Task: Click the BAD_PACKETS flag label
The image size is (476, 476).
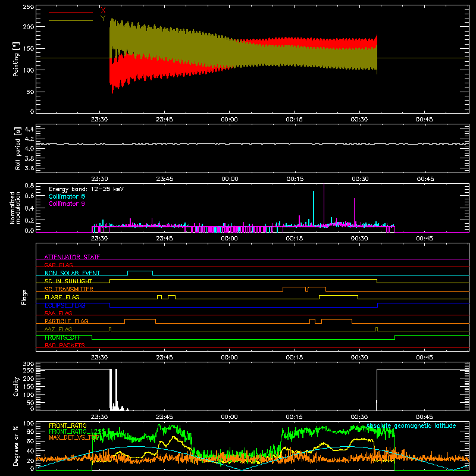Action: coord(65,345)
